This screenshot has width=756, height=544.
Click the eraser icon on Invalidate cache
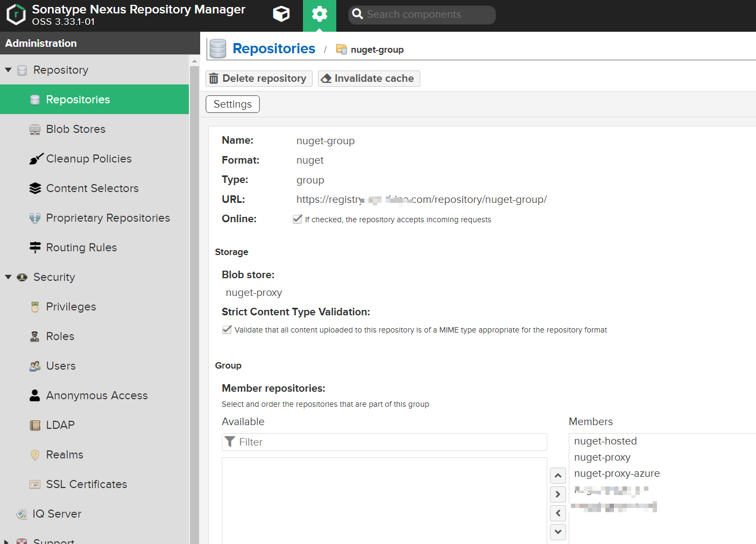point(326,79)
